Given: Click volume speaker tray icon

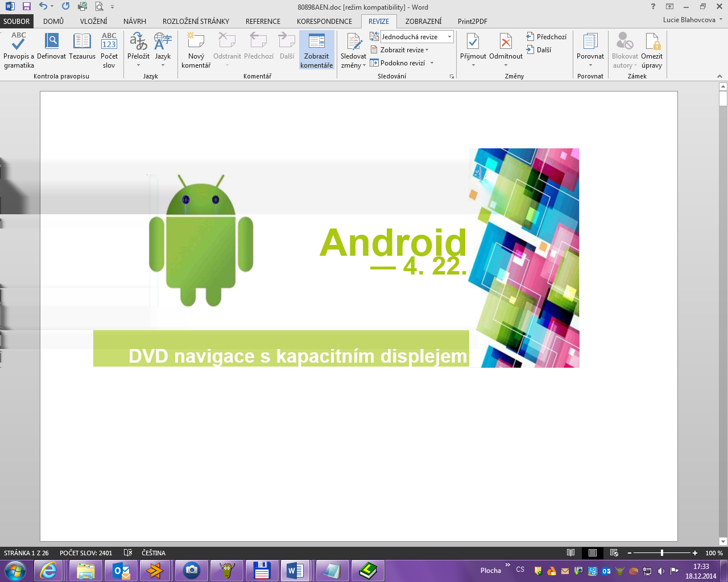Looking at the screenshot, I should (660, 571).
